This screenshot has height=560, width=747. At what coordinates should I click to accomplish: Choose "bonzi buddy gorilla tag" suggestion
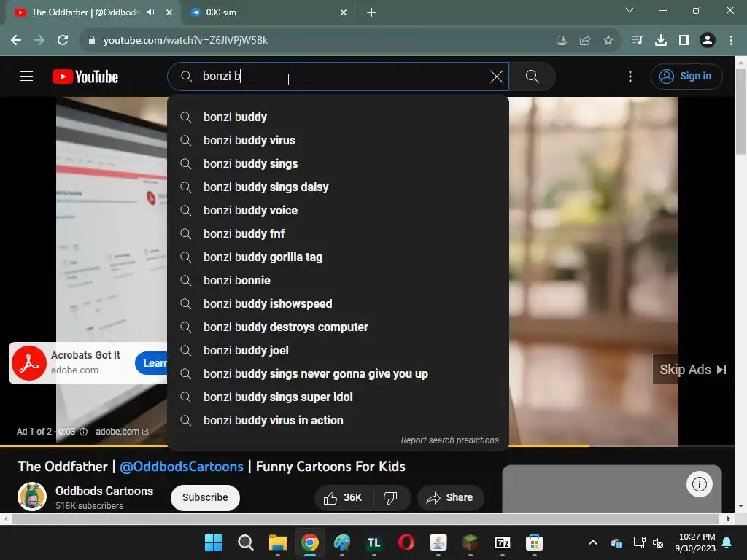click(x=338, y=257)
